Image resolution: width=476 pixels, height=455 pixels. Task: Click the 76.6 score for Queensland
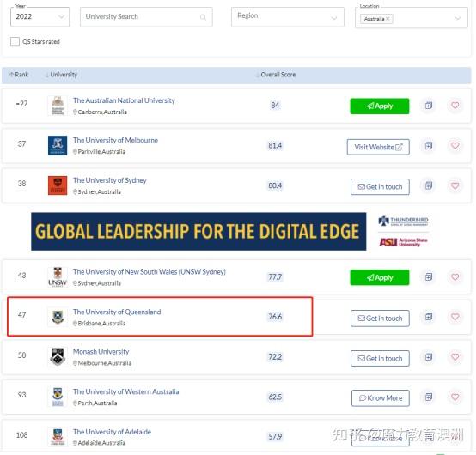(x=275, y=317)
